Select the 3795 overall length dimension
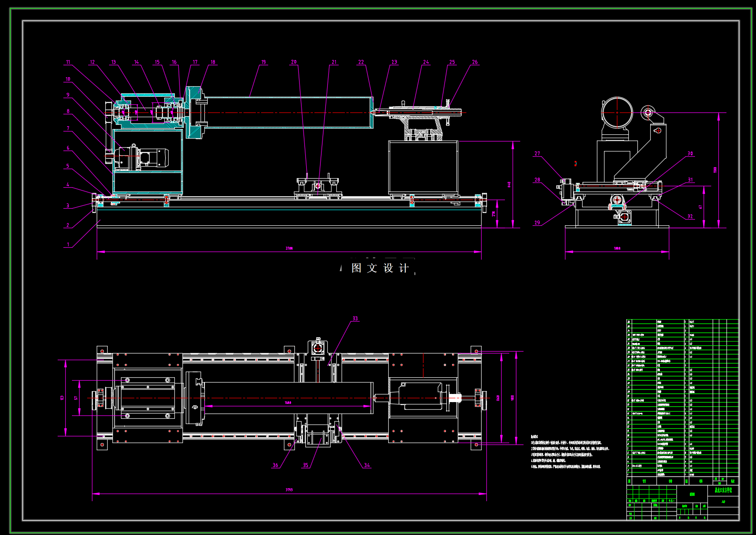Screen dimensions: 756x535 289,490
